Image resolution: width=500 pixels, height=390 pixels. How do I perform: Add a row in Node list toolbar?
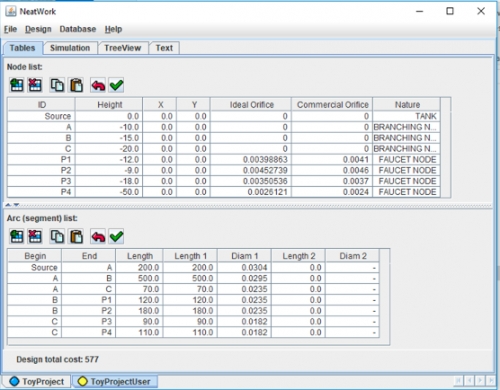pos(17,85)
